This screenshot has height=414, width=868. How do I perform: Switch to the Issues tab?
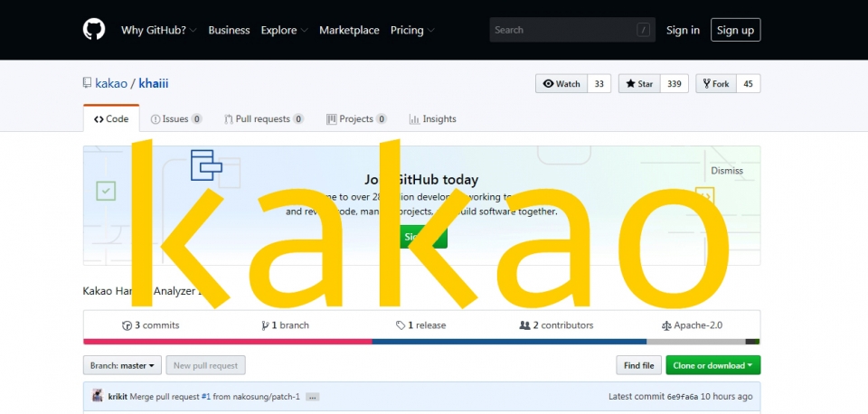pos(176,118)
